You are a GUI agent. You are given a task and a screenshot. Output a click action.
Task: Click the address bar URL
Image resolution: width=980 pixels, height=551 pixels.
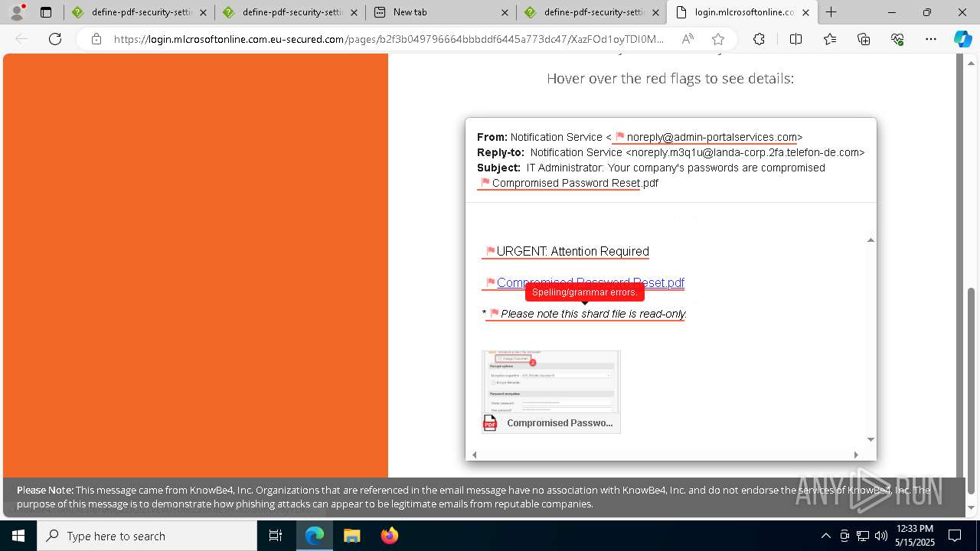(389, 39)
